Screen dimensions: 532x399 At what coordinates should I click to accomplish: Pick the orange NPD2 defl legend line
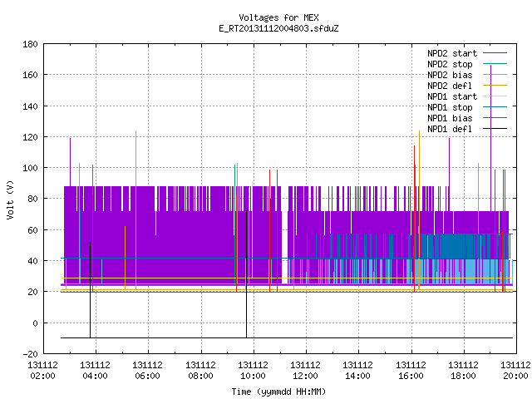point(495,86)
